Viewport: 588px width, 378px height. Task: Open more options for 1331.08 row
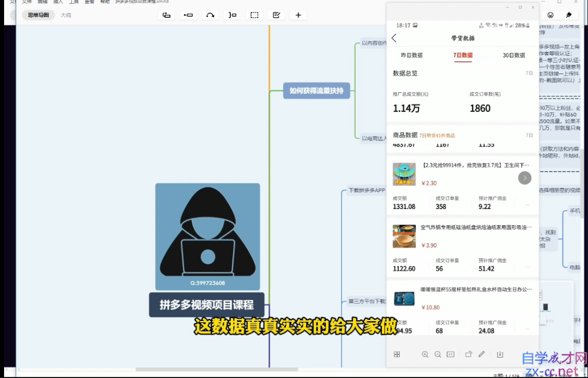(527, 204)
